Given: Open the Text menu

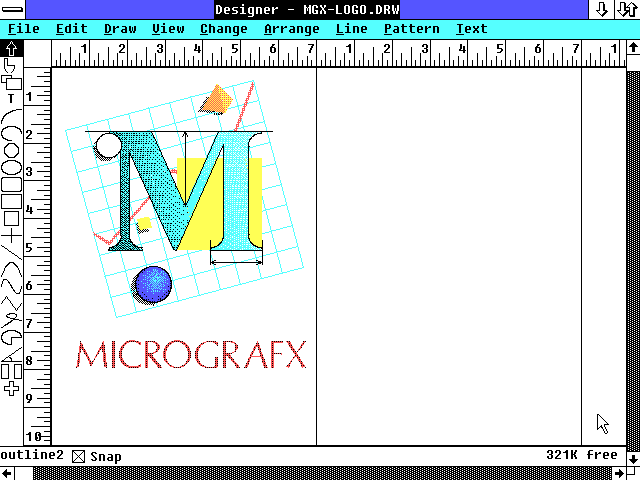Looking at the screenshot, I should click(x=471, y=29).
